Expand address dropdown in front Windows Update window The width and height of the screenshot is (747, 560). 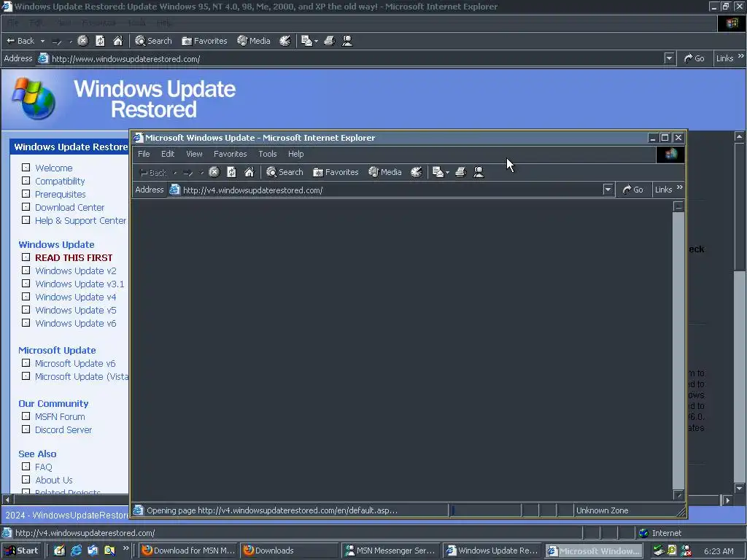pos(608,190)
